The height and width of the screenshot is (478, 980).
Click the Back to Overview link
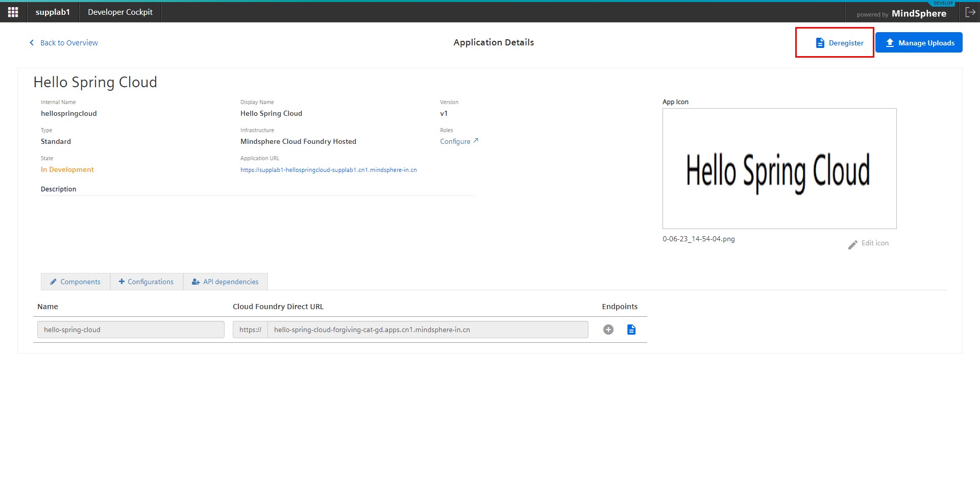[x=69, y=43]
